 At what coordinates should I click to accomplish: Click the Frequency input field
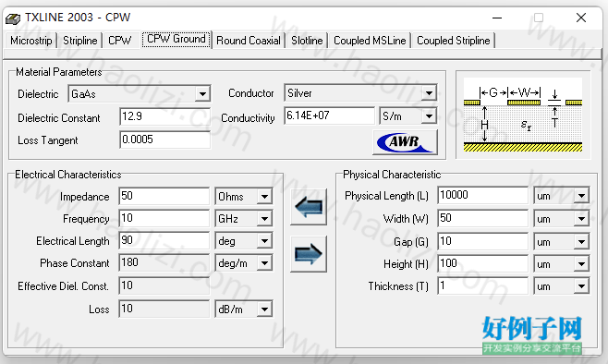(x=164, y=218)
